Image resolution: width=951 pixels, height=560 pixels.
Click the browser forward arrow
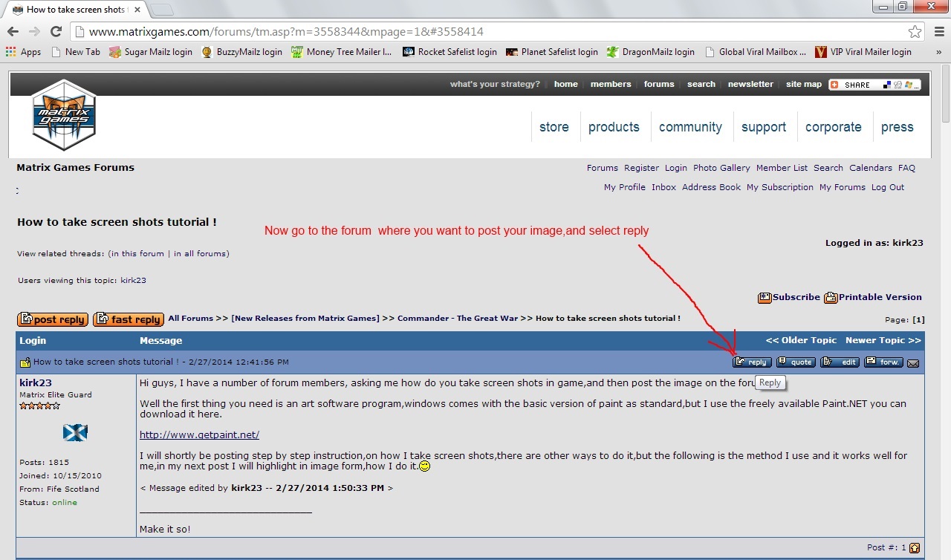click(x=34, y=31)
